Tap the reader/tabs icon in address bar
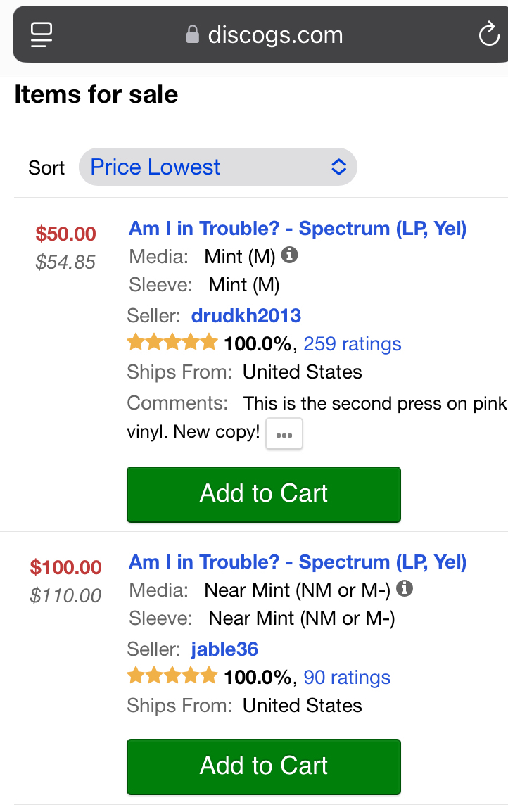 [42, 34]
